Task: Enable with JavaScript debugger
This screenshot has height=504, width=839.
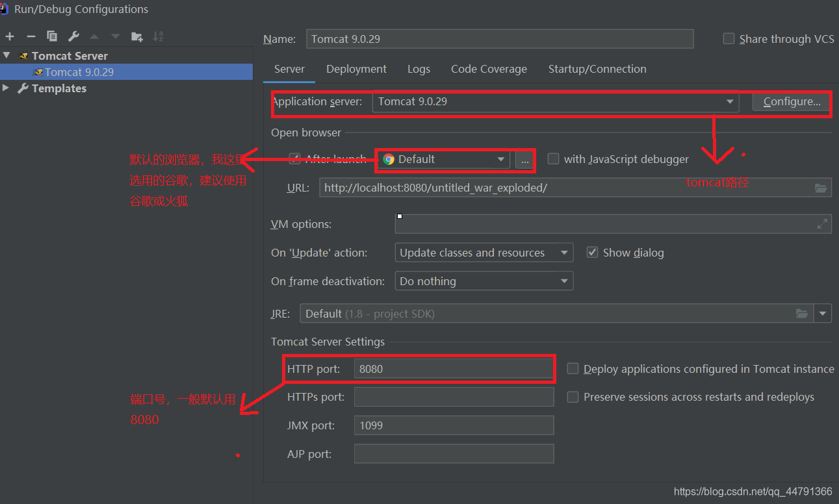Action: coord(553,159)
